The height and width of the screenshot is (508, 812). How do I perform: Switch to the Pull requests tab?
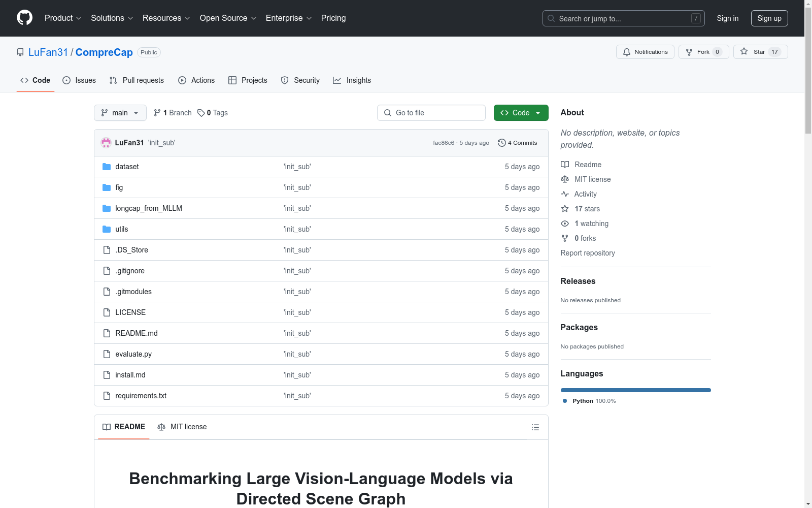pyautogui.click(x=137, y=80)
